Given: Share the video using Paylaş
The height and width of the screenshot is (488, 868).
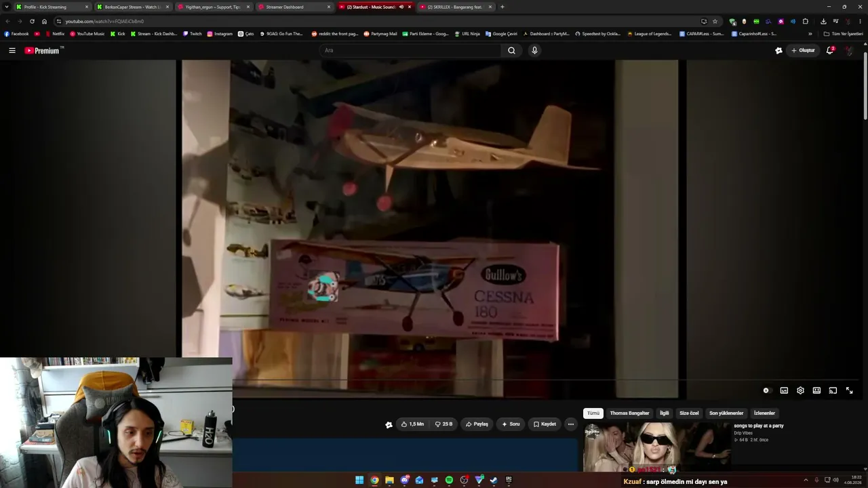Looking at the screenshot, I should (477, 424).
